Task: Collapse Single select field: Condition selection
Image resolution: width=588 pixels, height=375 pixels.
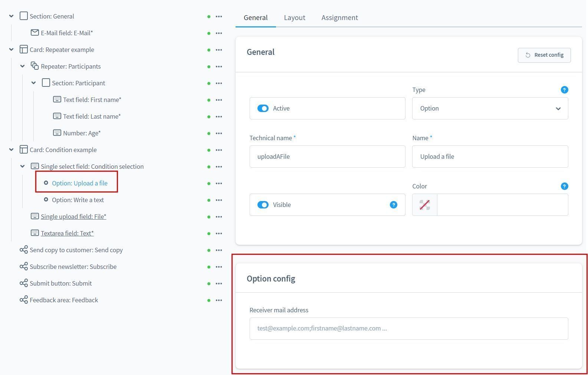Action: [23, 167]
